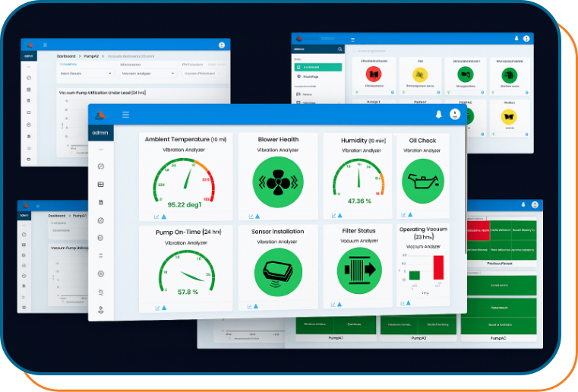Open chart icon under Filter Status card
Image resolution: width=578 pixels, height=392 pixels.
333,305
